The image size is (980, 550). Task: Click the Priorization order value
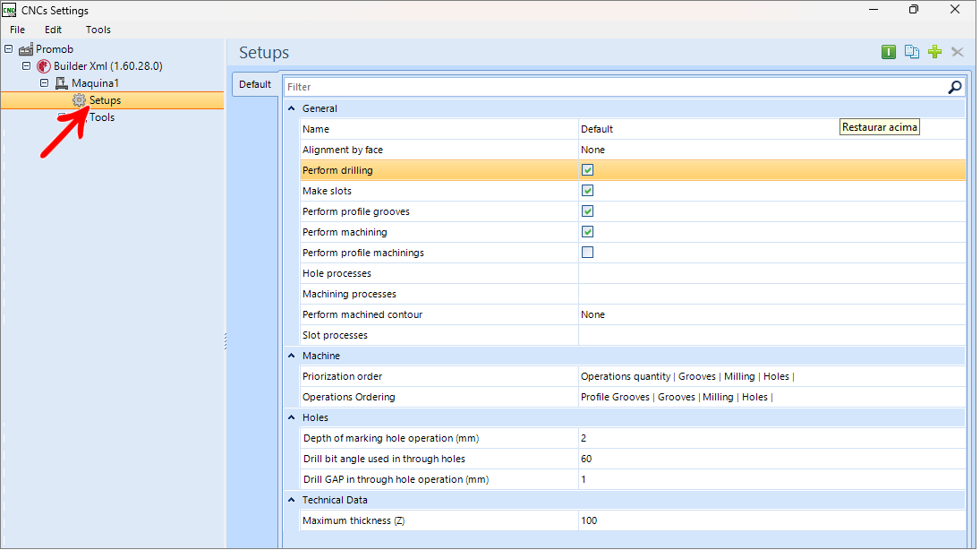tap(687, 377)
